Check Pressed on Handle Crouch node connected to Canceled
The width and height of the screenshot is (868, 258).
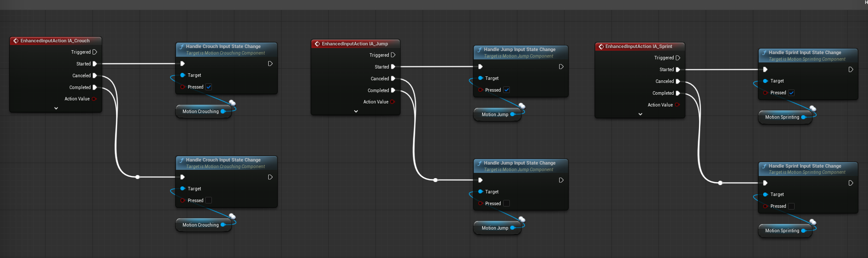(x=209, y=200)
